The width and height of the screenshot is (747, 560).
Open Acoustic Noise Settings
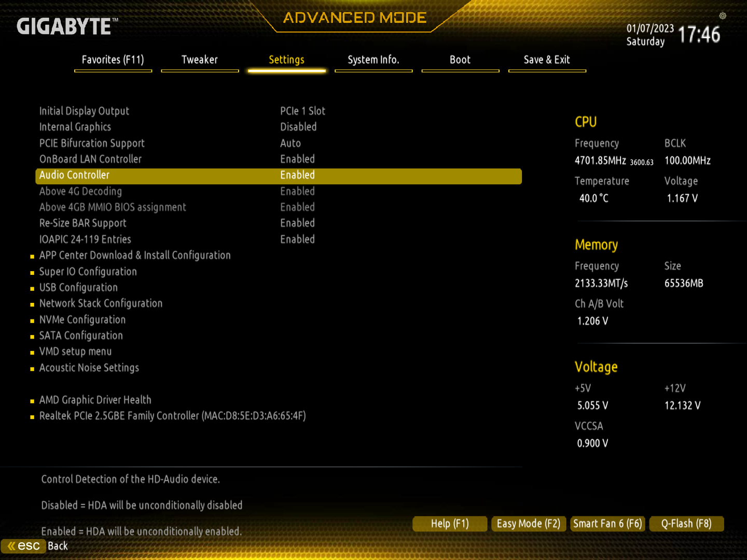[x=89, y=368]
